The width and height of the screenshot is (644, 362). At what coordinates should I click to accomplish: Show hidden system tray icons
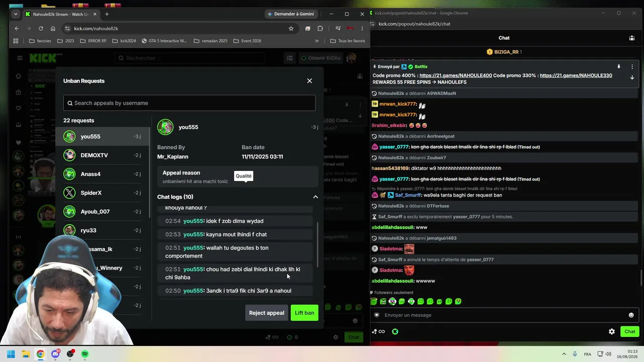click(x=564, y=354)
